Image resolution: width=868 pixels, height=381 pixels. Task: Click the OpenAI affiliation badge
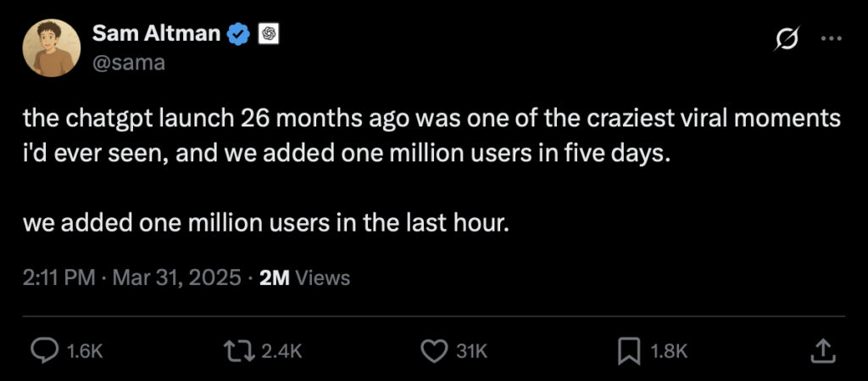click(270, 35)
